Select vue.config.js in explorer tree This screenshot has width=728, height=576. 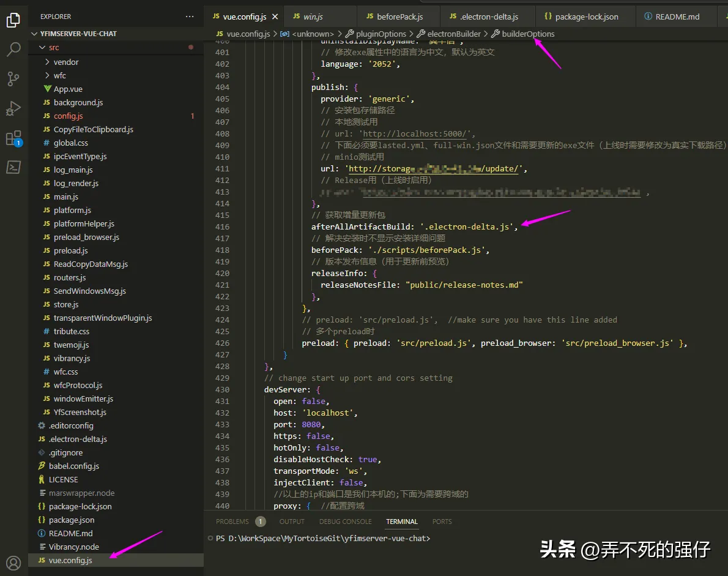tap(116, 560)
